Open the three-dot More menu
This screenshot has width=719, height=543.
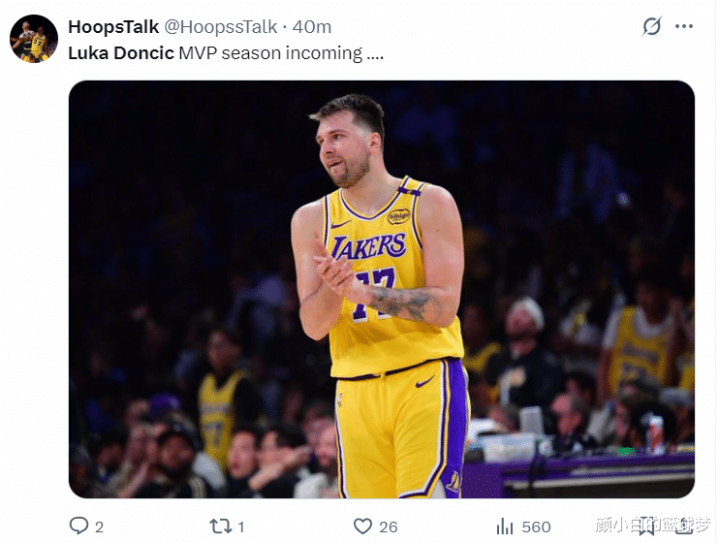point(684,26)
